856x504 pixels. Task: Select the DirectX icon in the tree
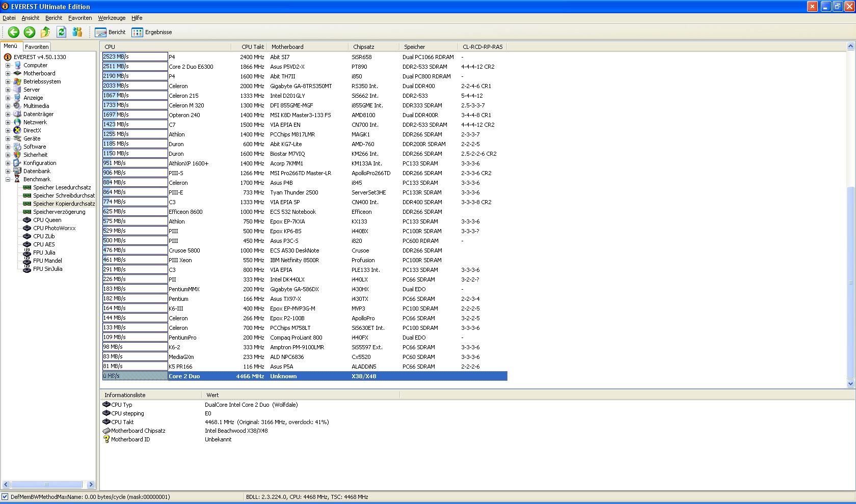[17, 130]
